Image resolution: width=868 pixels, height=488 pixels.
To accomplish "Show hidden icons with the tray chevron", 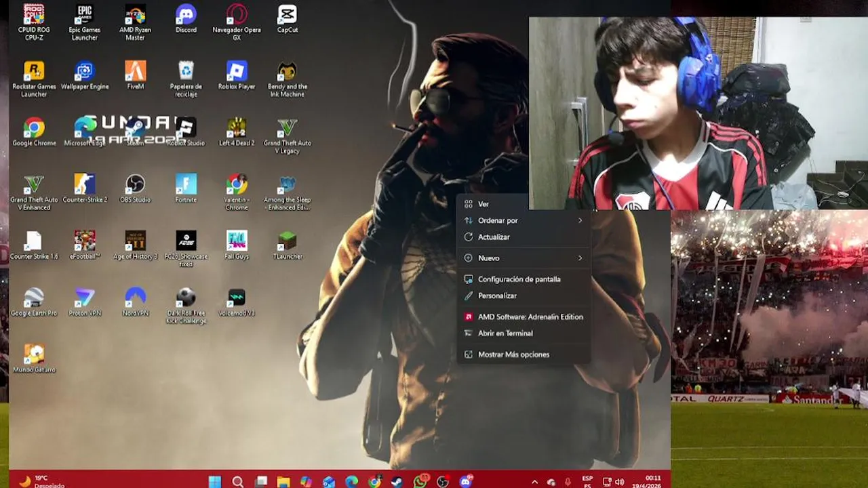I will 534,482.
